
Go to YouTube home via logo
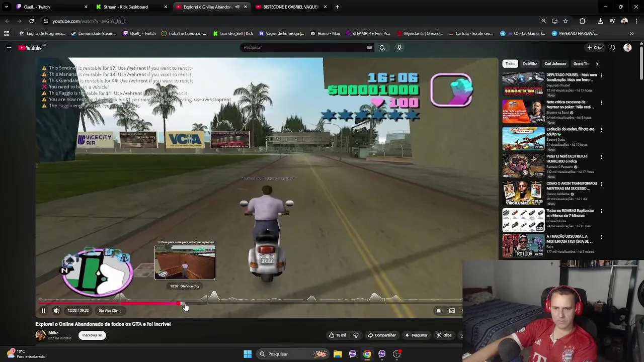pyautogui.click(x=31, y=48)
